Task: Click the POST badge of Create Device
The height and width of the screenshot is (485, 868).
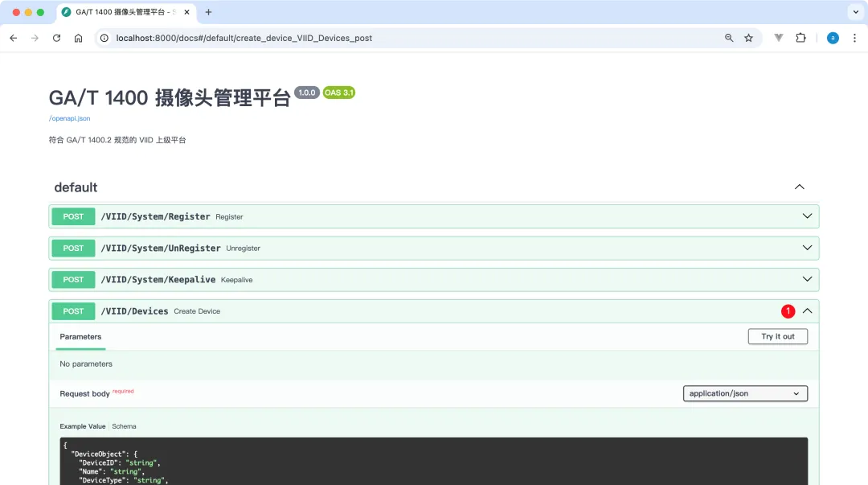Action: (73, 311)
